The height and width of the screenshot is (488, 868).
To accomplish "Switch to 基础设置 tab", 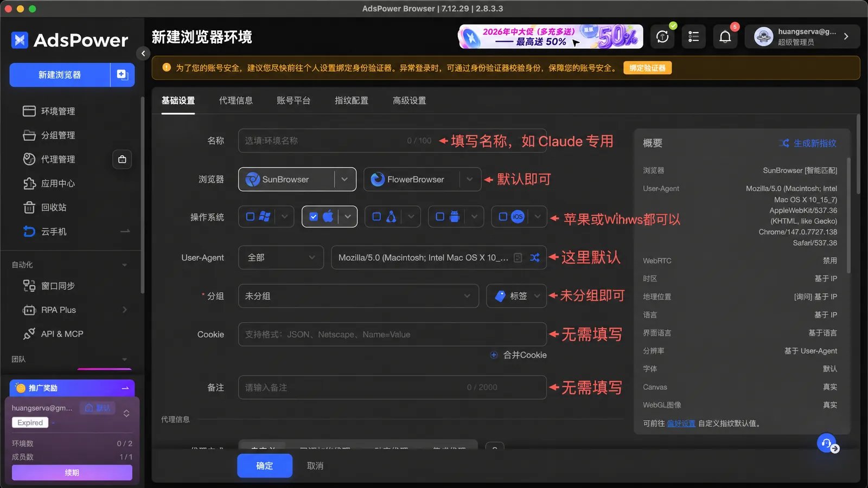I will [x=178, y=101].
